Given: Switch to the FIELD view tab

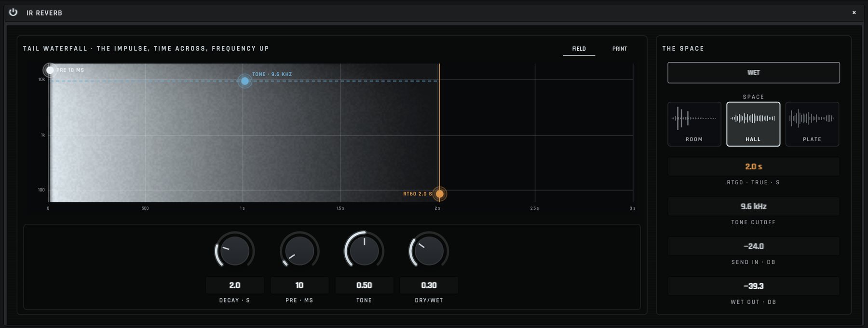Looking at the screenshot, I should click(579, 49).
